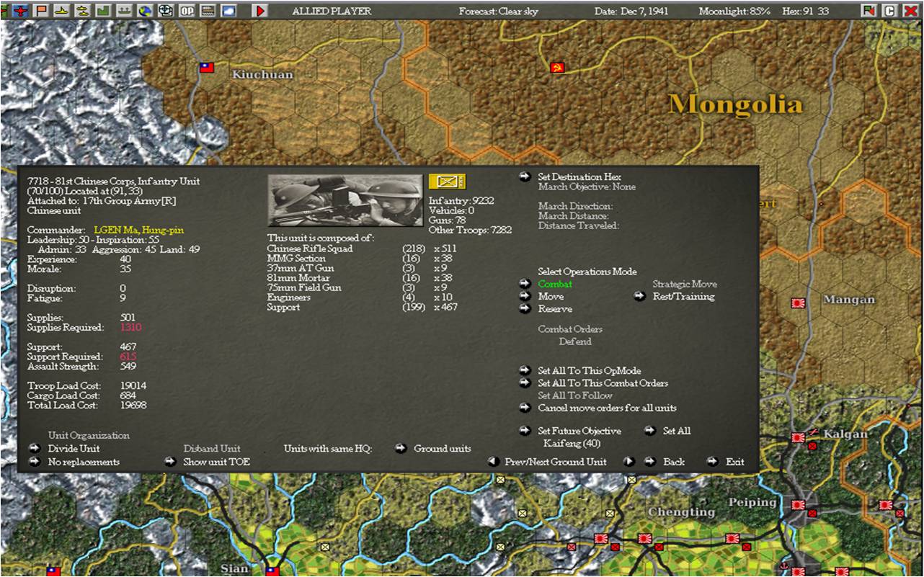
Task: Show Ground units with same HQ
Action: 442,449
